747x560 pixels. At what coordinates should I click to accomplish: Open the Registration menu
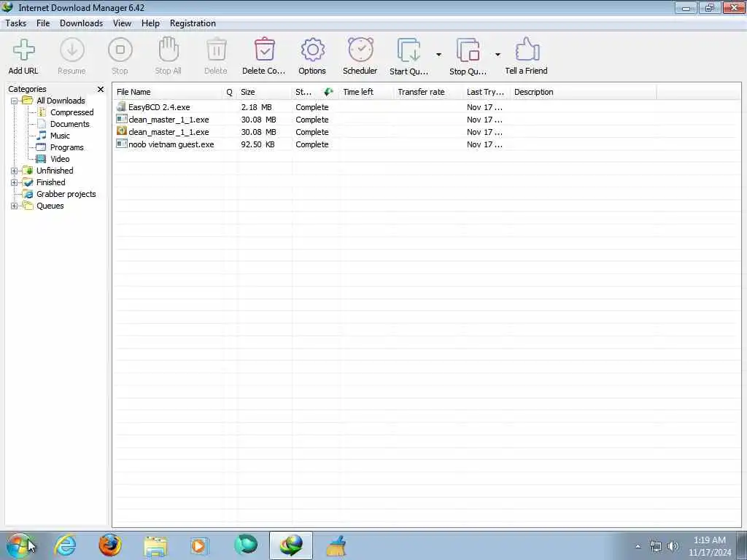(193, 23)
